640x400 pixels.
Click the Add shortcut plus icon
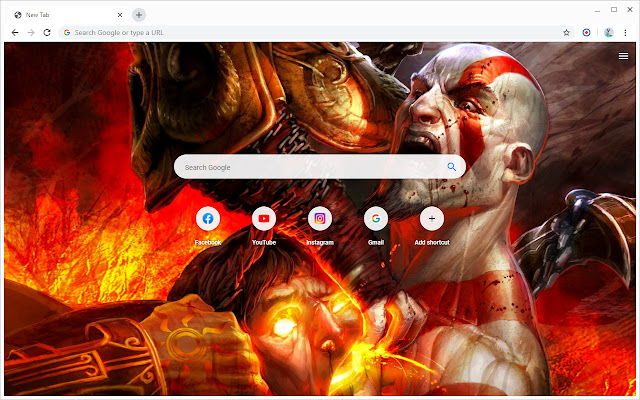(431, 219)
